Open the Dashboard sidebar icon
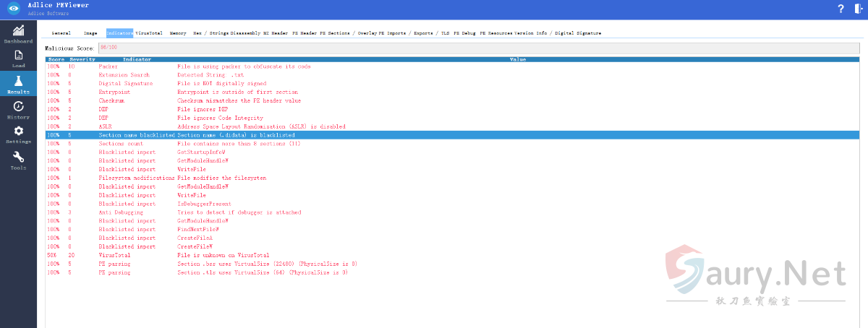The image size is (868, 328). [18, 33]
